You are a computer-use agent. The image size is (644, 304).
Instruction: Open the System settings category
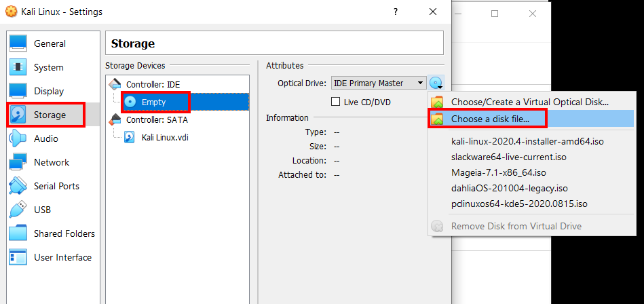pos(54,67)
